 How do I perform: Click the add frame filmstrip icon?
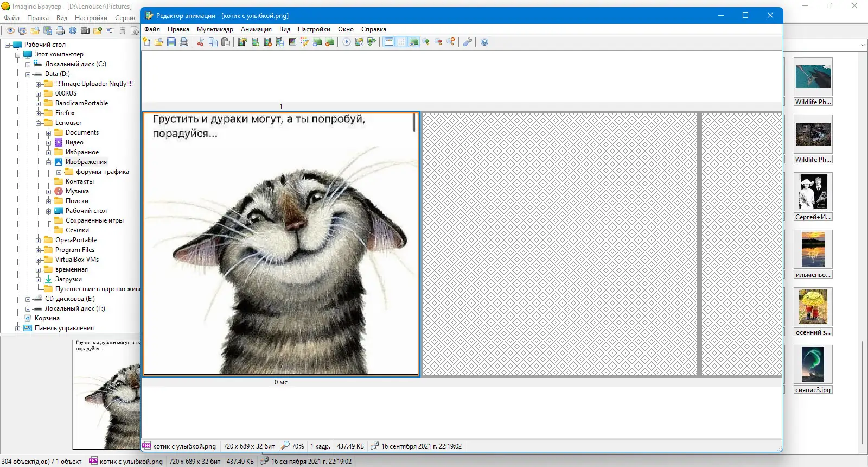point(256,42)
